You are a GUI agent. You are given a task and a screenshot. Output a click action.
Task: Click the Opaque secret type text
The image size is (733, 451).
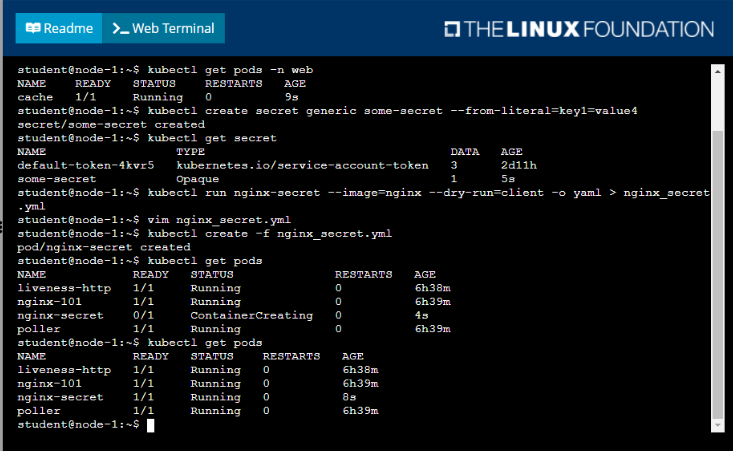coord(198,178)
